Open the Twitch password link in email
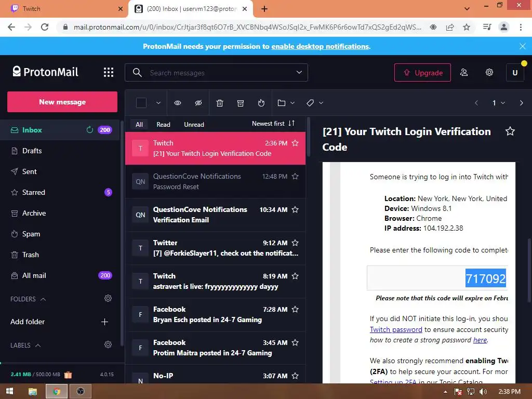 pyautogui.click(x=396, y=329)
